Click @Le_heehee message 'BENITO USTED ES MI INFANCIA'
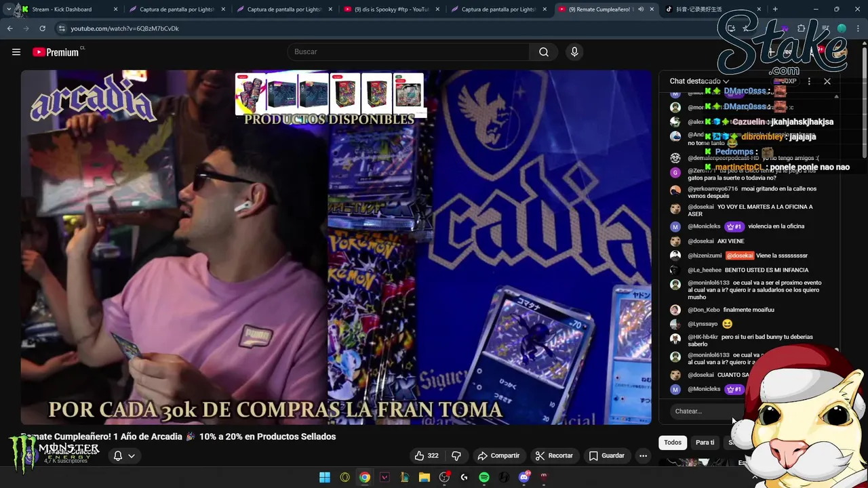The image size is (868, 488). click(749, 270)
